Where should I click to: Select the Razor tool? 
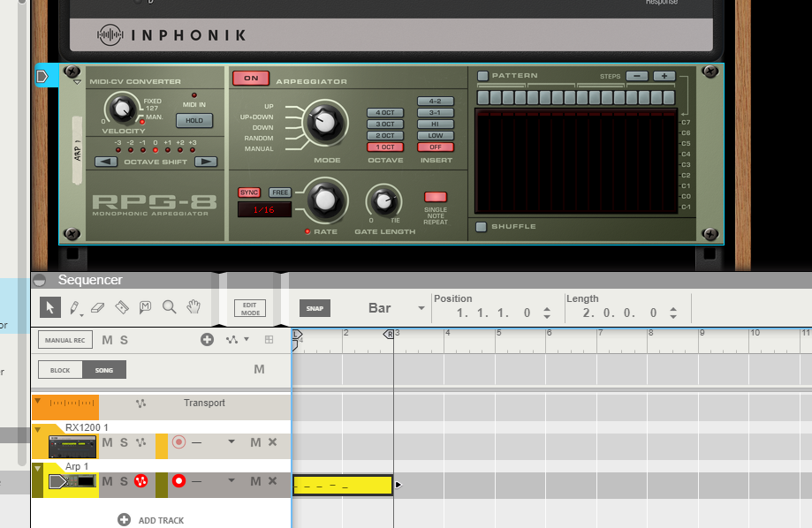122,307
